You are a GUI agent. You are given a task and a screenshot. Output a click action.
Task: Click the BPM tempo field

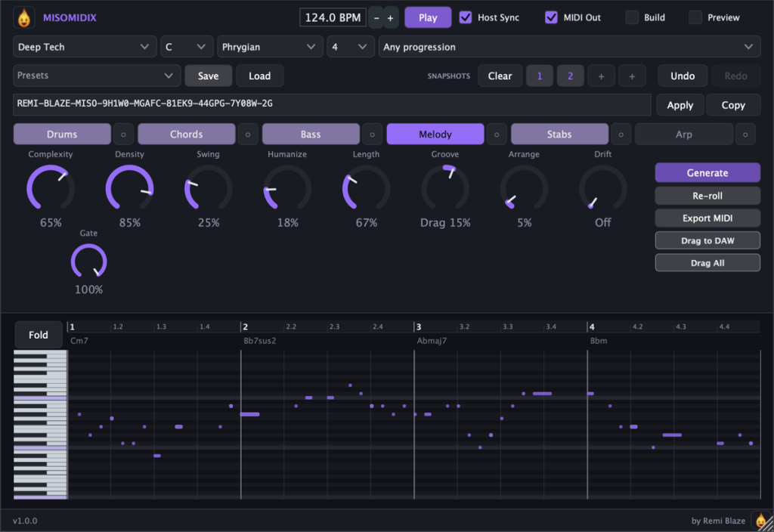coord(333,18)
